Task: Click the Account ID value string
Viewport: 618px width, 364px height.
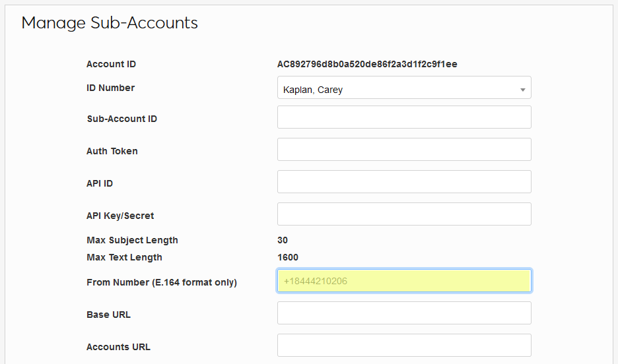Action: (367, 65)
